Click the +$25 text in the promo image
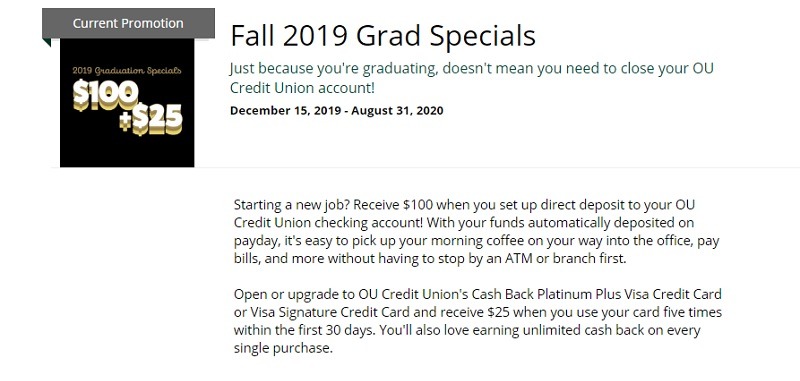The image size is (800, 381). point(151,120)
